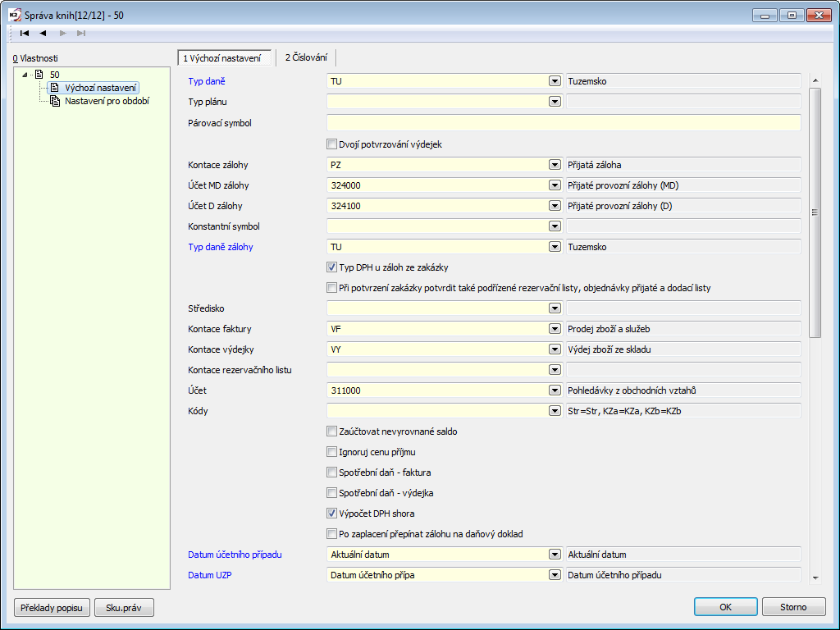Switch to the 2 Číslování tab
Viewport: 840px width, 630px height.
coord(306,57)
